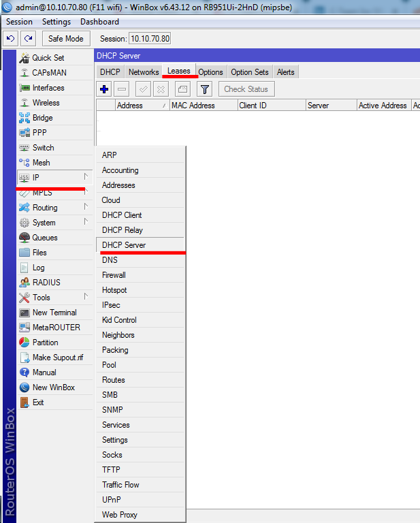Open PPP from sidebar

click(55, 133)
